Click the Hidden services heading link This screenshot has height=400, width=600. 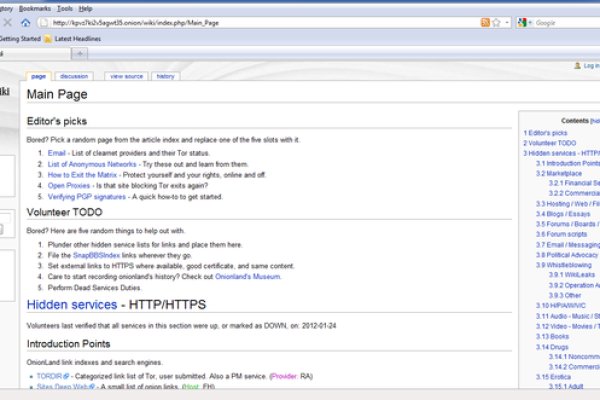point(72,305)
